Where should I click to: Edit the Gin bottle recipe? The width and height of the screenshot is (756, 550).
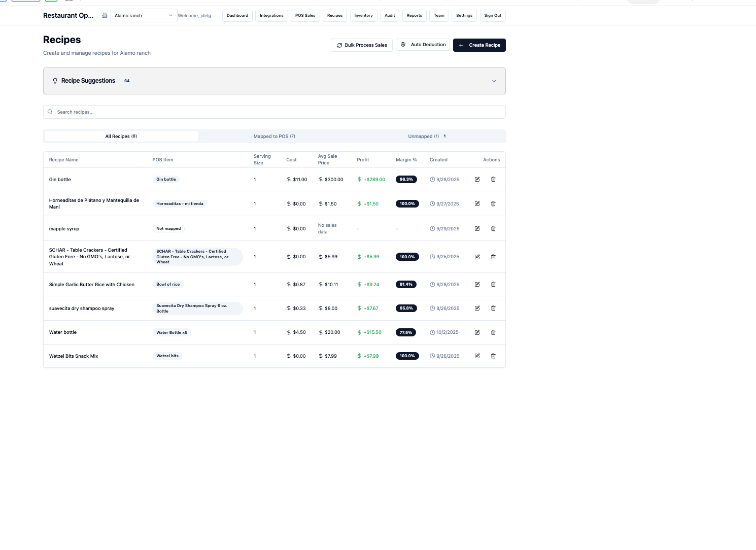tap(477, 179)
